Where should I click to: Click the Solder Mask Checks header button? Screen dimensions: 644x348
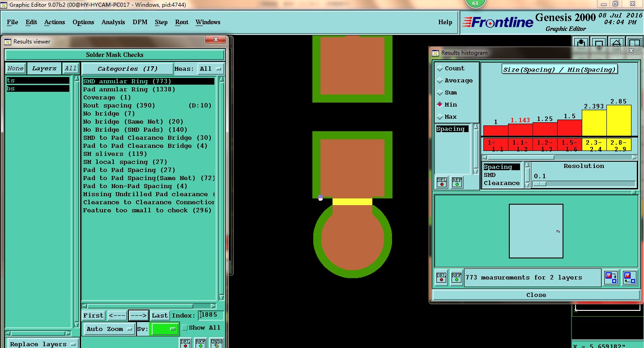115,55
